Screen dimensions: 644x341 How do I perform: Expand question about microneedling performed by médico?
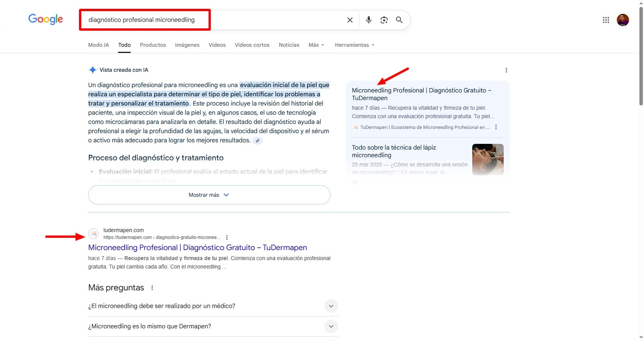click(x=331, y=306)
